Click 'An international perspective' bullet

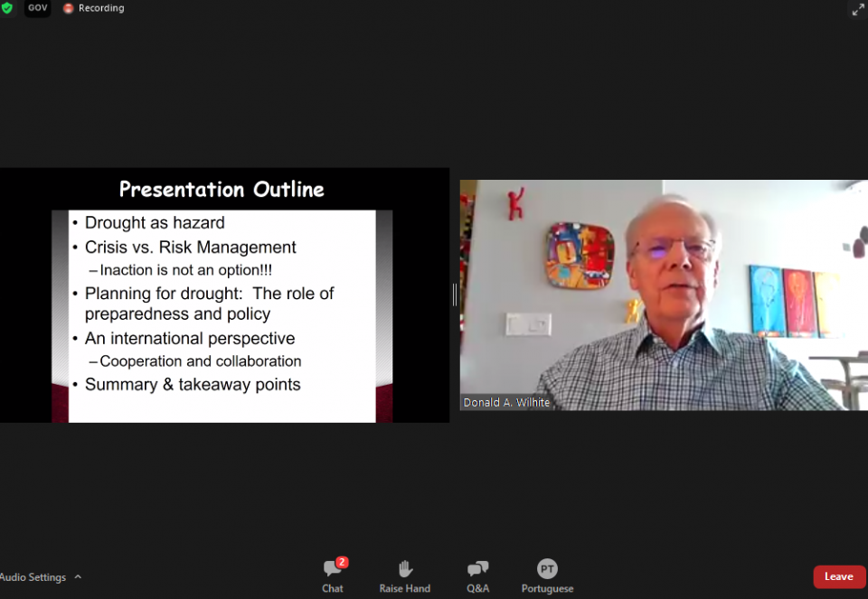coord(190,338)
